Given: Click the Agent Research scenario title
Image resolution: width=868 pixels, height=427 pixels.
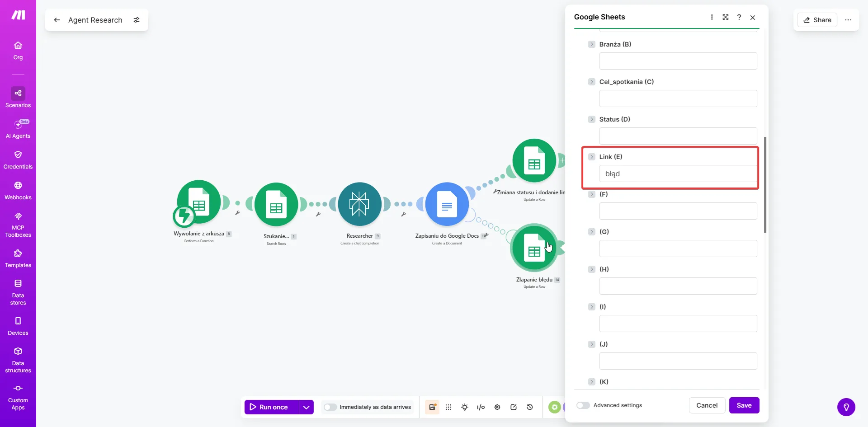Looking at the screenshot, I should click(x=95, y=20).
